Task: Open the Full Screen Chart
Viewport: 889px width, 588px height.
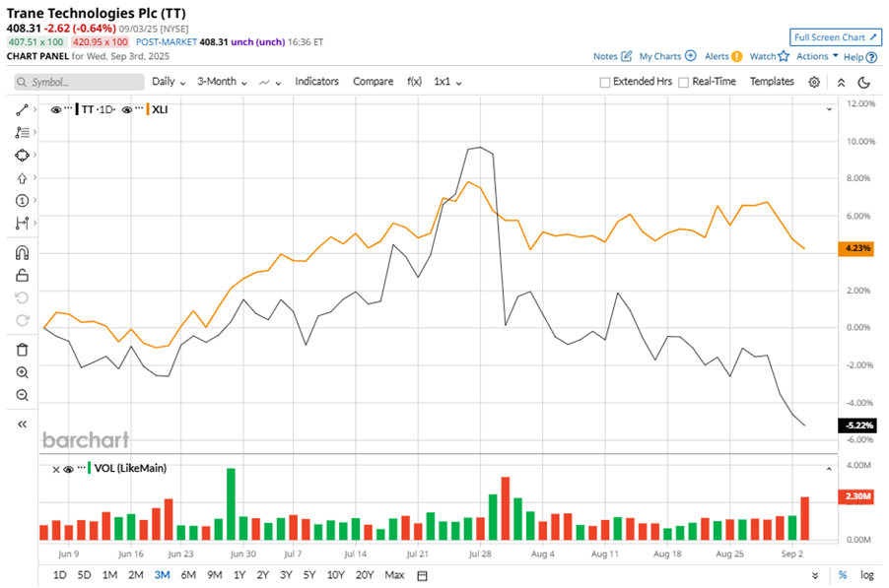Action: coord(835,37)
